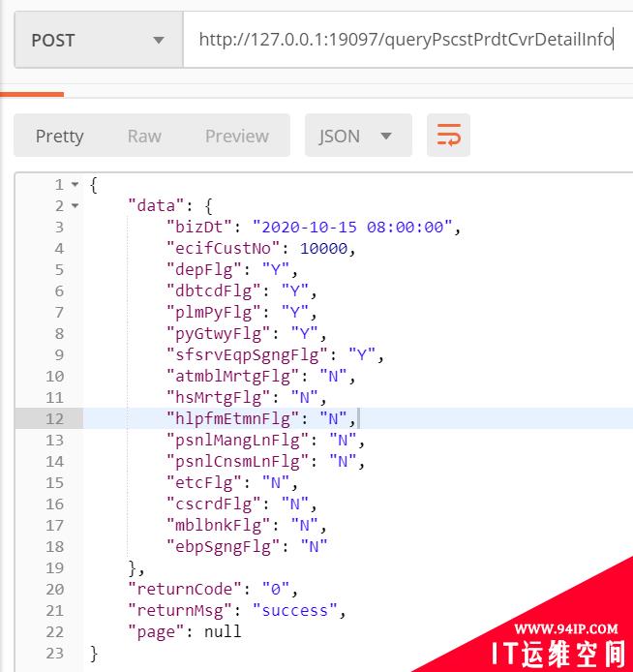Click the "N" value of ebpSgngFlg

pyautogui.click(x=314, y=547)
